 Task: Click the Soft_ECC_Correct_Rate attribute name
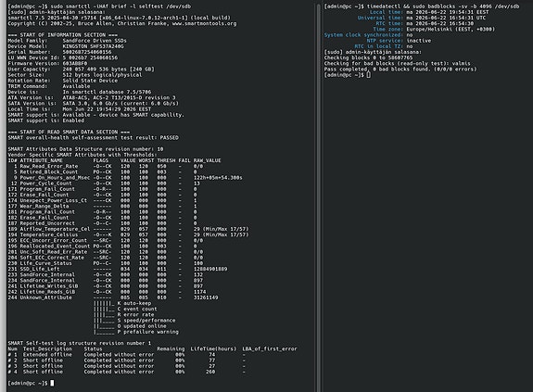(52, 258)
